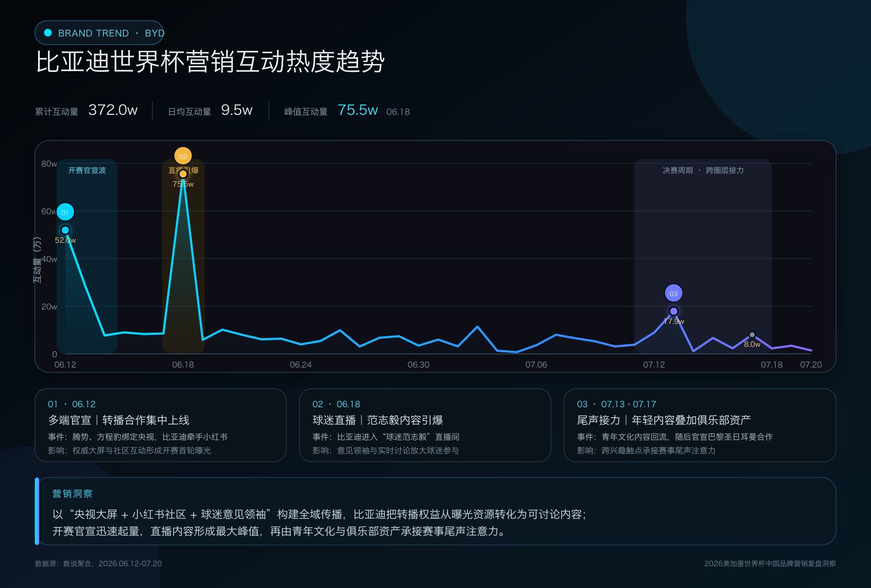This screenshot has width=871, height=588.
Task: Click the title 比亚迪世界杯营销互动热度趋势
Action: (x=211, y=62)
